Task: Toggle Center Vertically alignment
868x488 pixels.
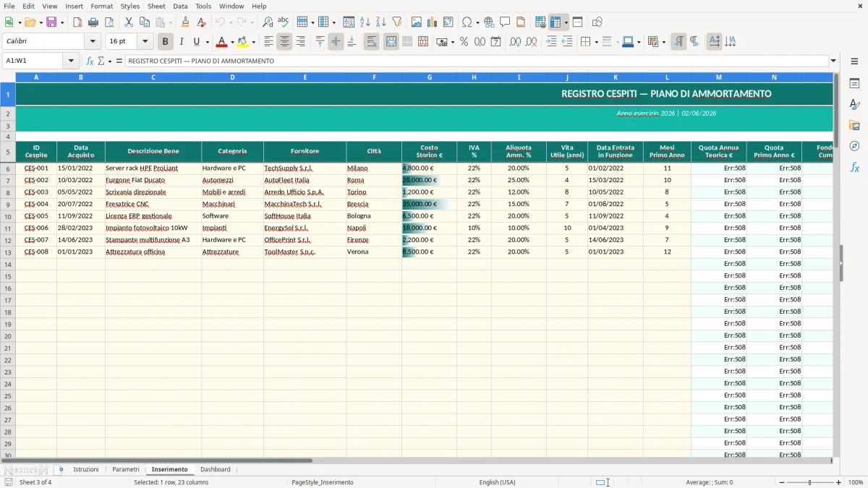Action: click(x=336, y=42)
